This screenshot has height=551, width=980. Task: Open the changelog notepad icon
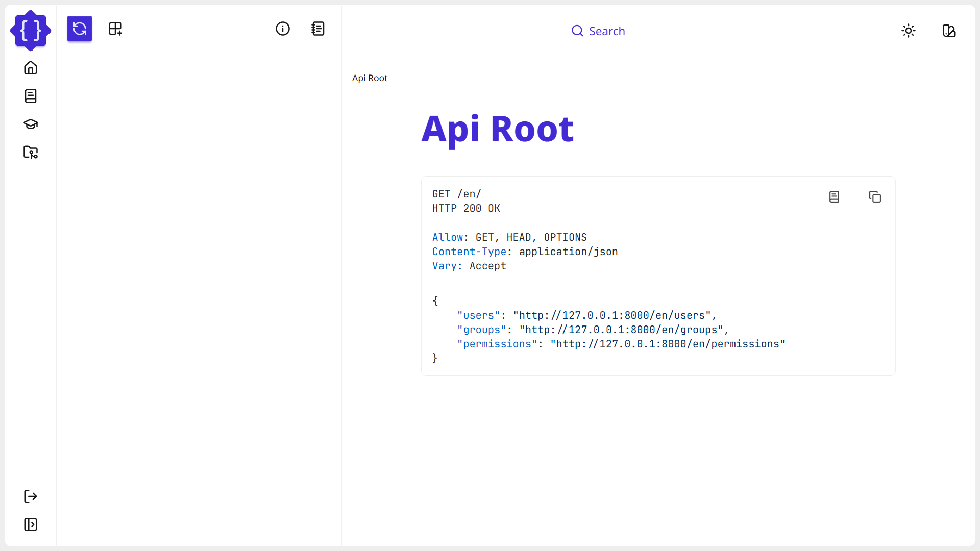pos(318,29)
